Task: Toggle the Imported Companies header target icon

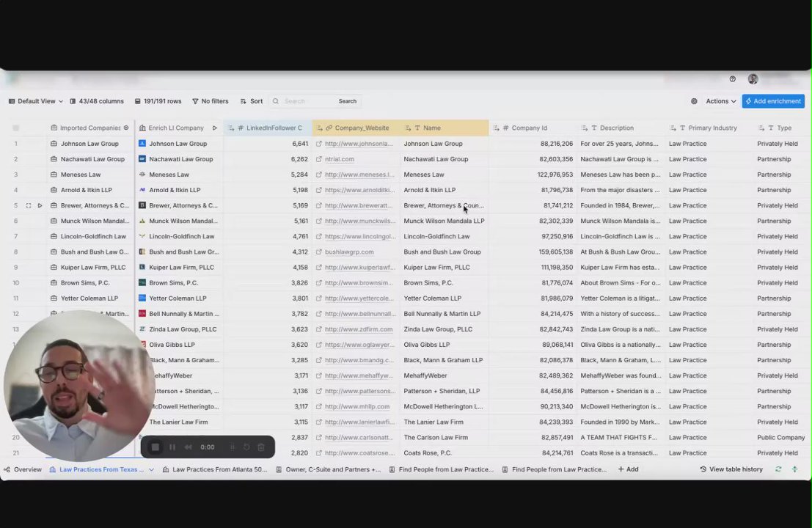Action: 126,128
